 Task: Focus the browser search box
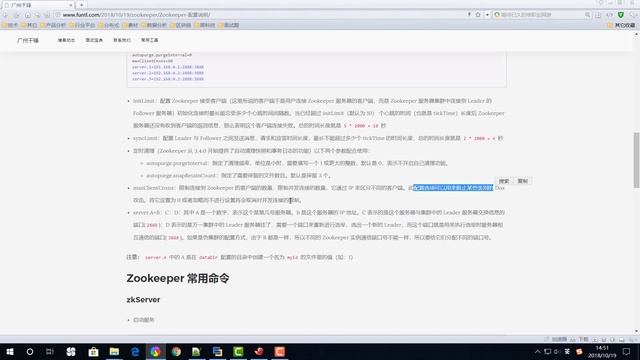coord(541,15)
